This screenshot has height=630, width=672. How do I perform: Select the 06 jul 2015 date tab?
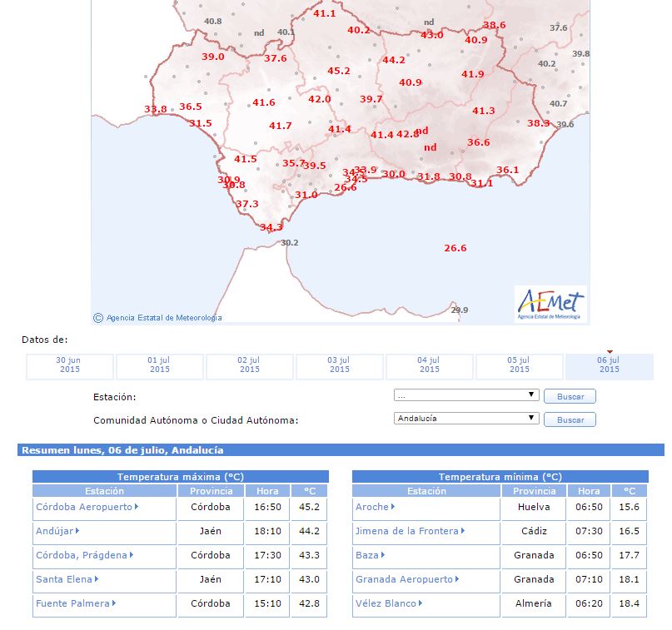609,367
